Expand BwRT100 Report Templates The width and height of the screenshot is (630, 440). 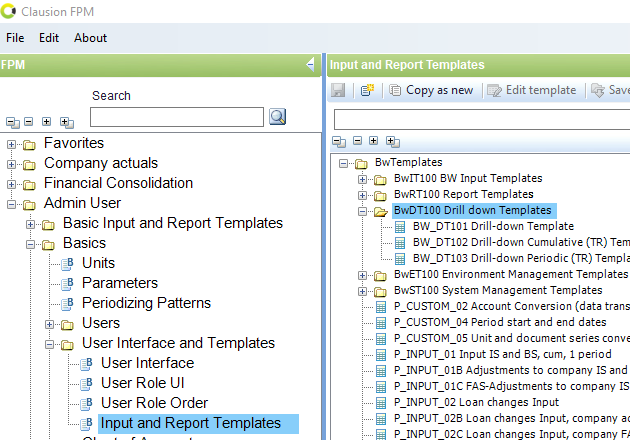pos(362,195)
